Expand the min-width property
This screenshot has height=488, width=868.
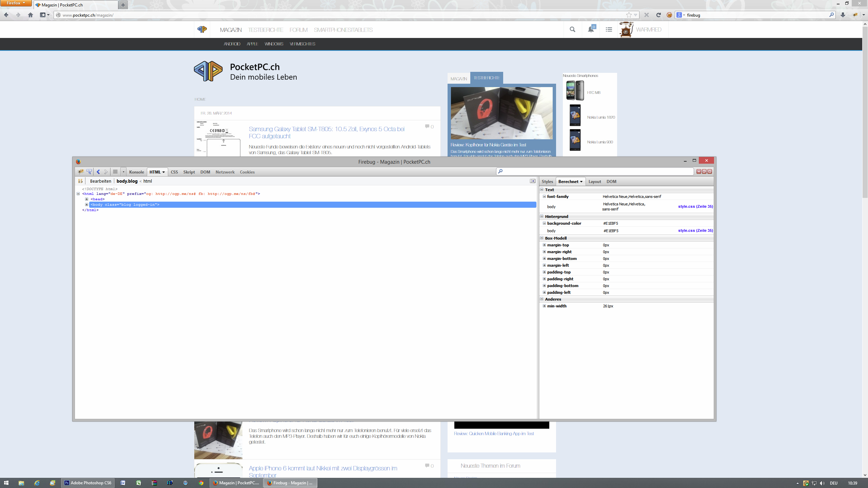click(x=544, y=306)
